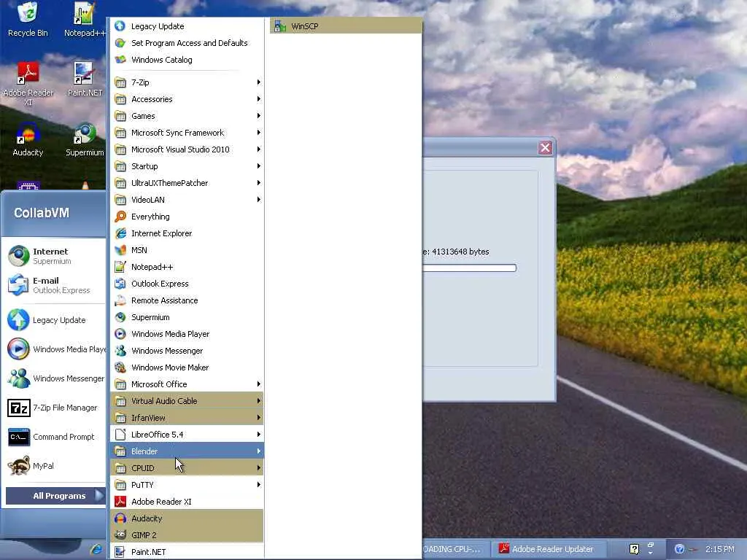Expand the Games folder submenu
This screenshot has height=560, width=747.
[x=187, y=116]
